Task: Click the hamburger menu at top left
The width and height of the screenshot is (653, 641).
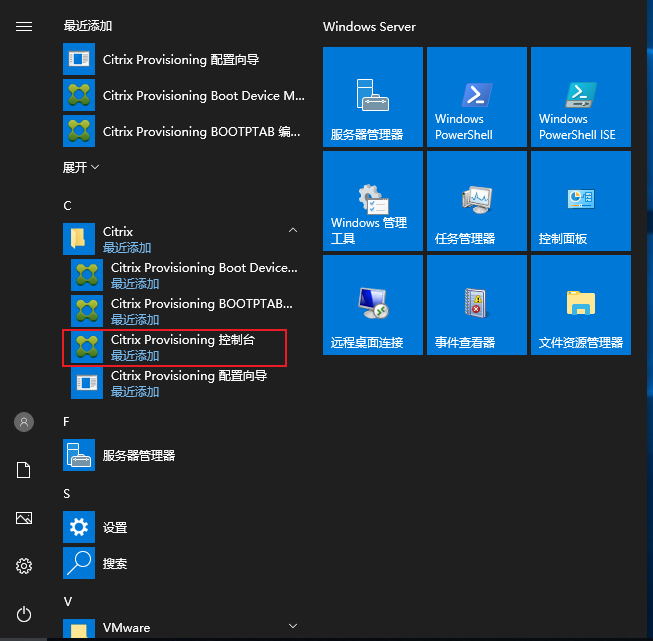Action: (24, 27)
